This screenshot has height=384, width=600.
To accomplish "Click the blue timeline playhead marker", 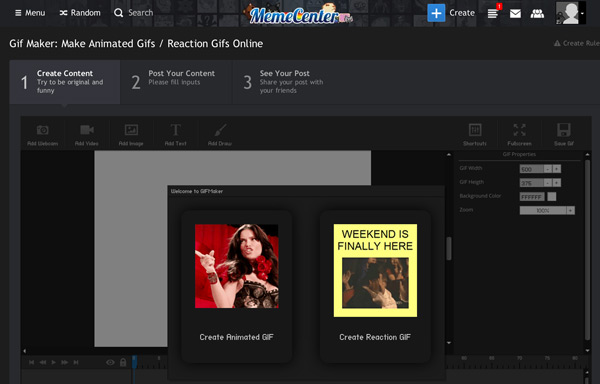I will coord(134,363).
